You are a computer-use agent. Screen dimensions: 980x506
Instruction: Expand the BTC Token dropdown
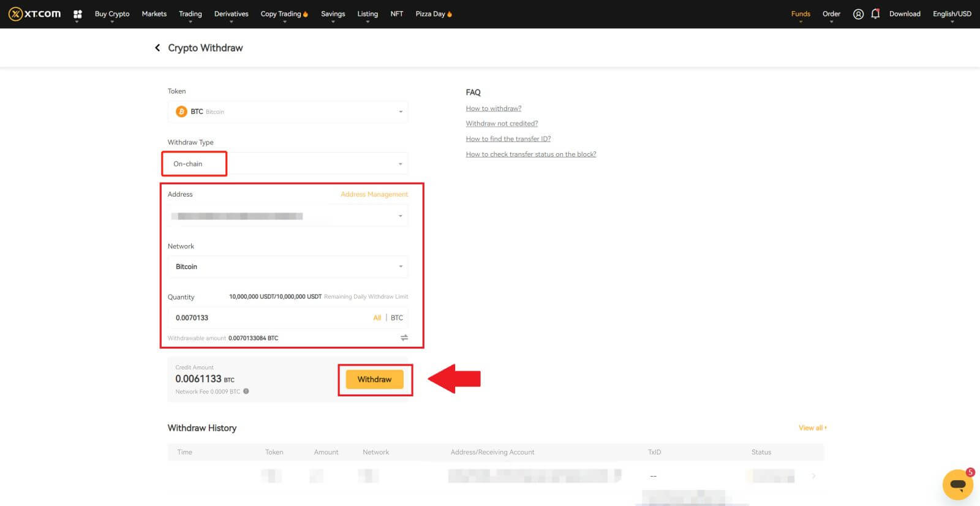(x=288, y=111)
